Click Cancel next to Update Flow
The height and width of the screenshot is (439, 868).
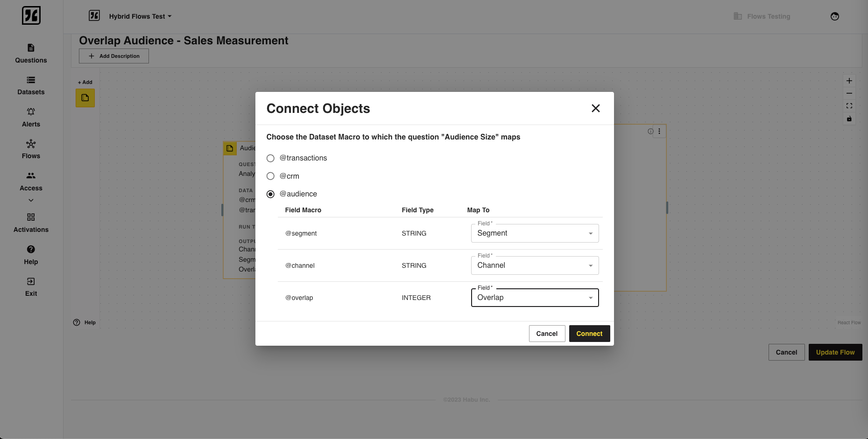[x=786, y=352]
